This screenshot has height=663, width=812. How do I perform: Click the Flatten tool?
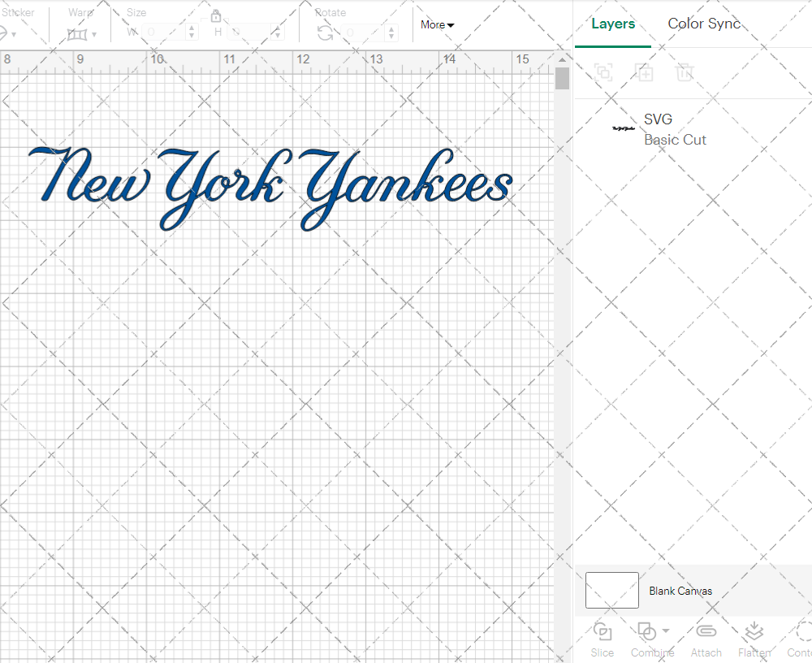(x=754, y=639)
